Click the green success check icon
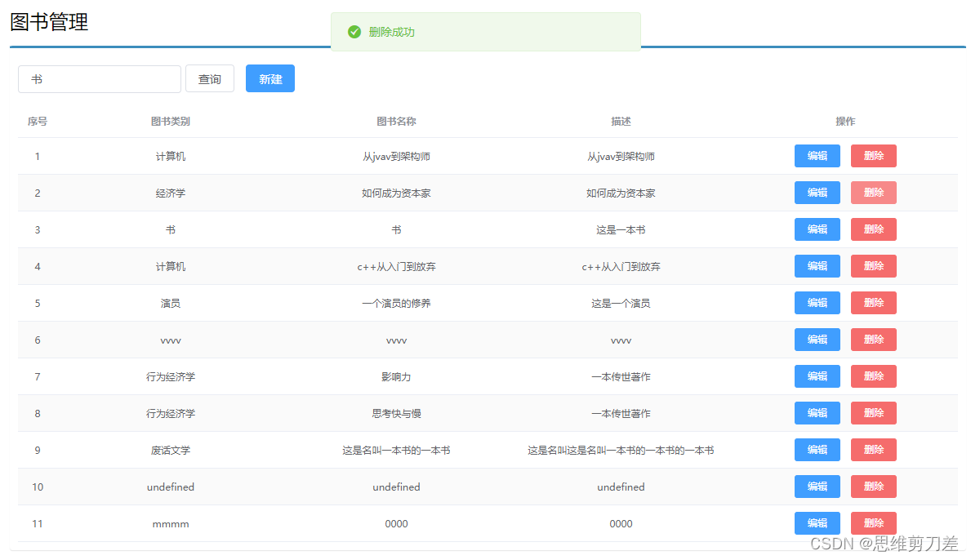 coord(354,32)
